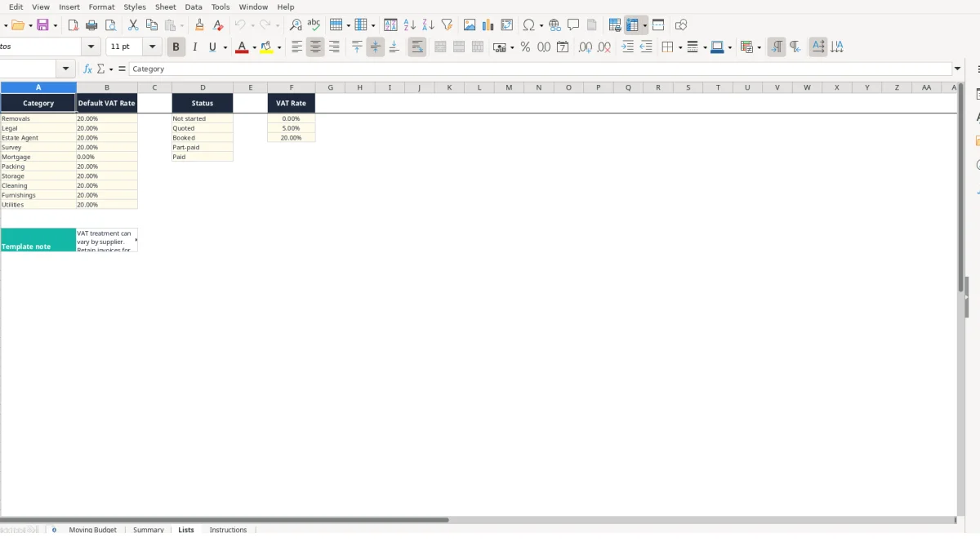Switch to the Moving Budget sheet tab
Screen dimensions: 980x551
pyautogui.click(x=92, y=530)
